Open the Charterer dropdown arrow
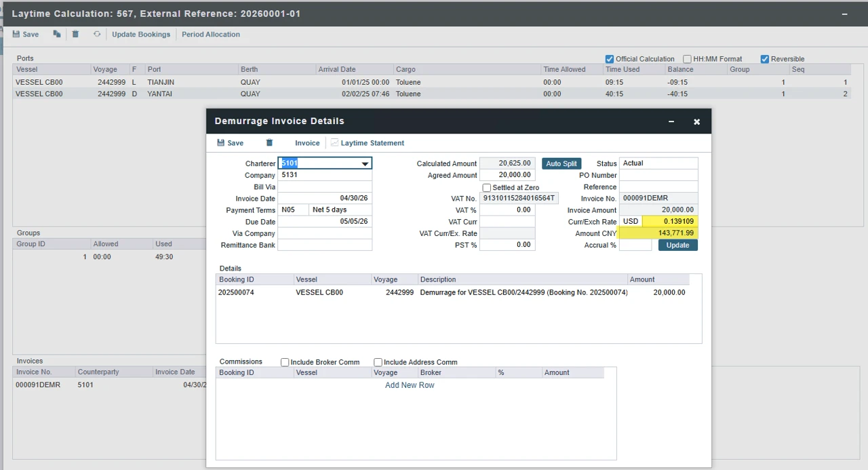868x470 pixels. pyautogui.click(x=365, y=163)
